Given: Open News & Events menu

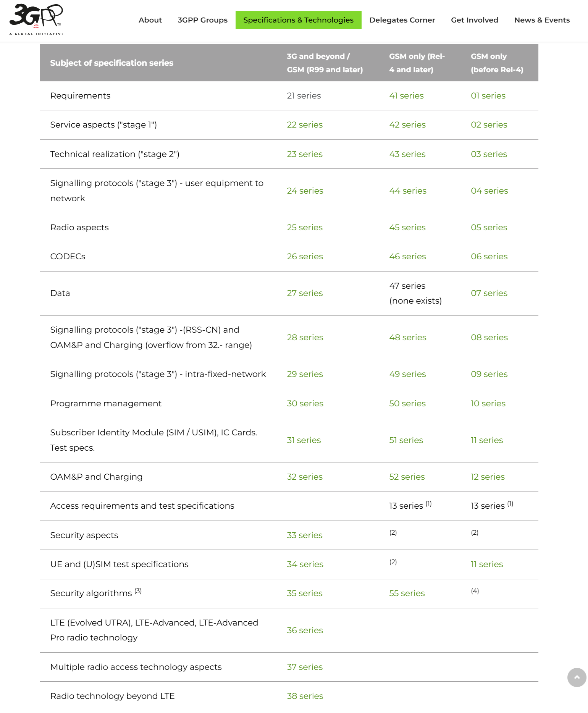Looking at the screenshot, I should pos(542,20).
